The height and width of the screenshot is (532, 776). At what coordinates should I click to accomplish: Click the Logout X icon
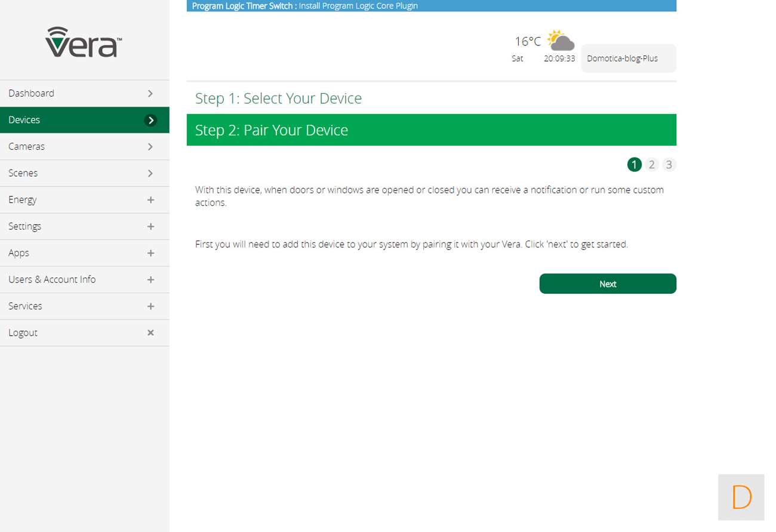(150, 333)
